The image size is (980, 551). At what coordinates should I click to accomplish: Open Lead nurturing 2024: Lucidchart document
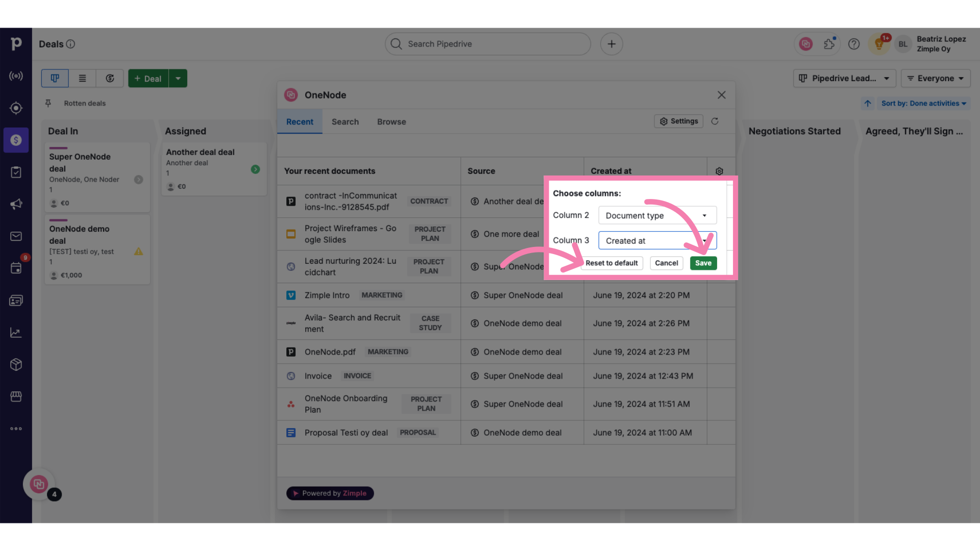(x=350, y=267)
